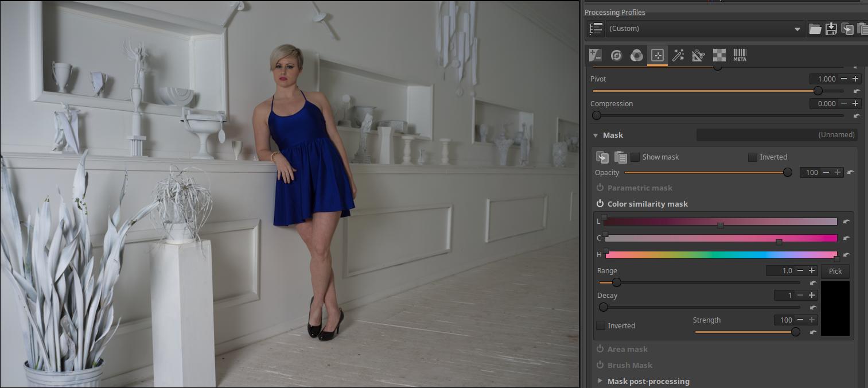Select the Transform tab with scissors and ruler

698,56
